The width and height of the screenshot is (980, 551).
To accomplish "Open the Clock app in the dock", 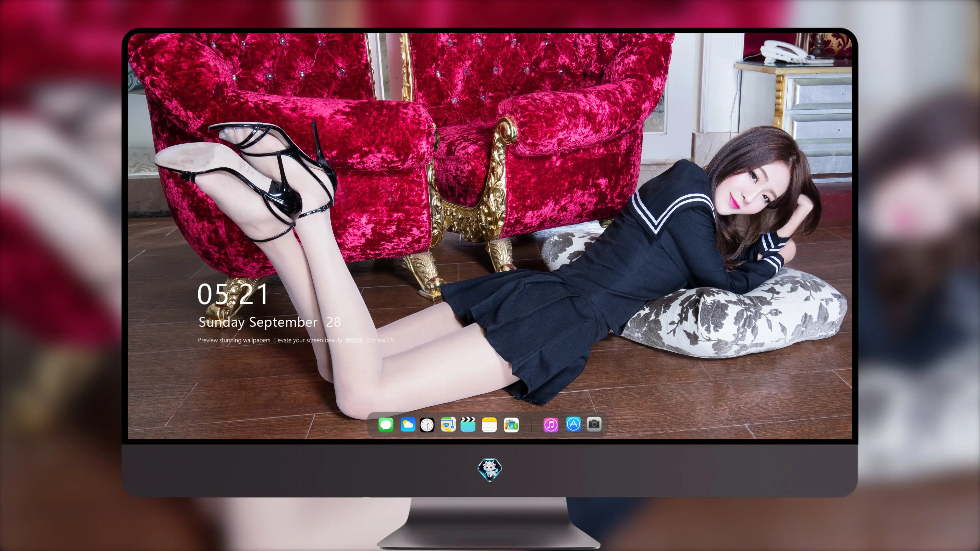I will (x=427, y=425).
